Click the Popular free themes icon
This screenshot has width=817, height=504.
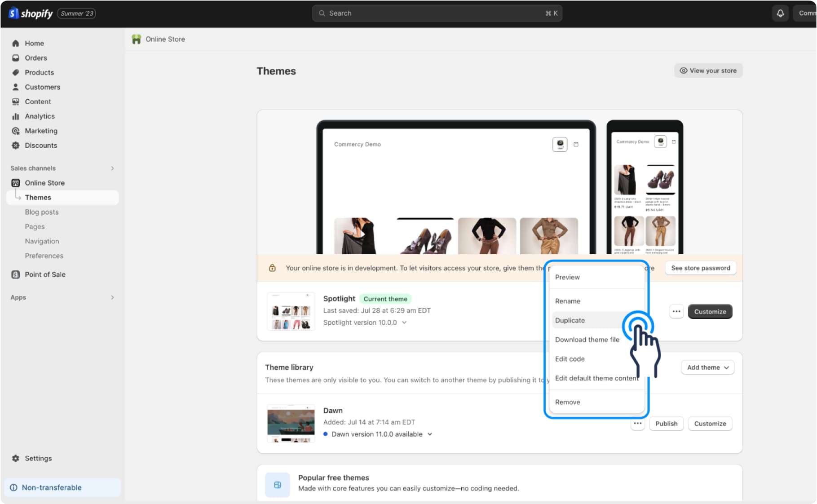pyautogui.click(x=277, y=485)
